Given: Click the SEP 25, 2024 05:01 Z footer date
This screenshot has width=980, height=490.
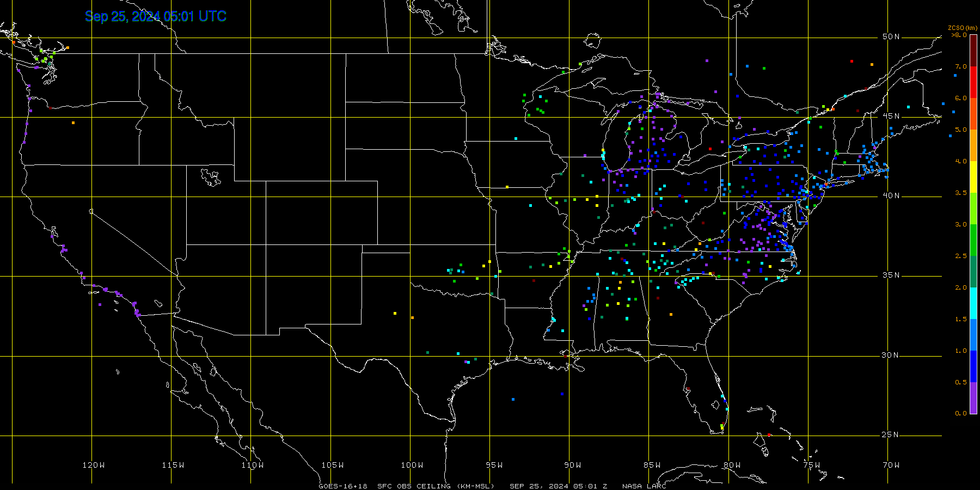Looking at the screenshot, I should tap(559, 486).
